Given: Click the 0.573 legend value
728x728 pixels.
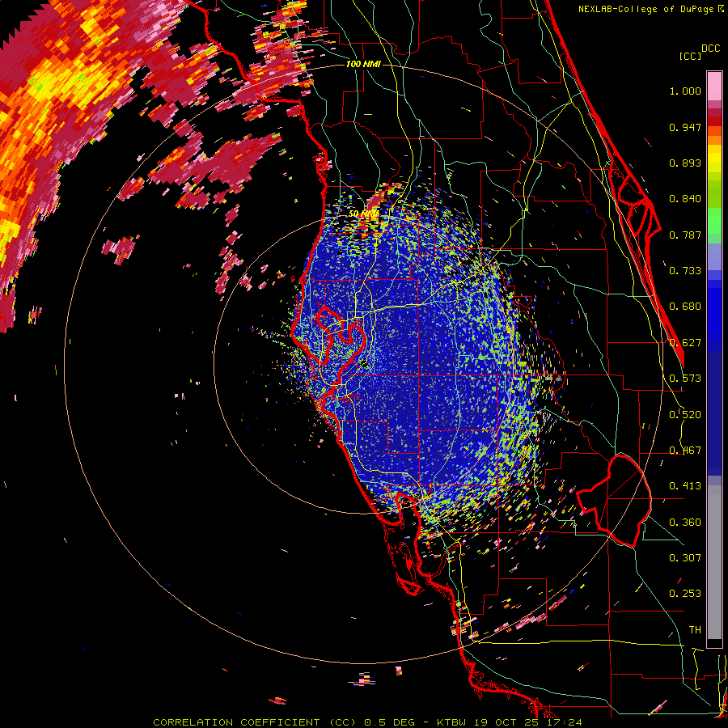Looking at the screenshot, I should 685,379.
